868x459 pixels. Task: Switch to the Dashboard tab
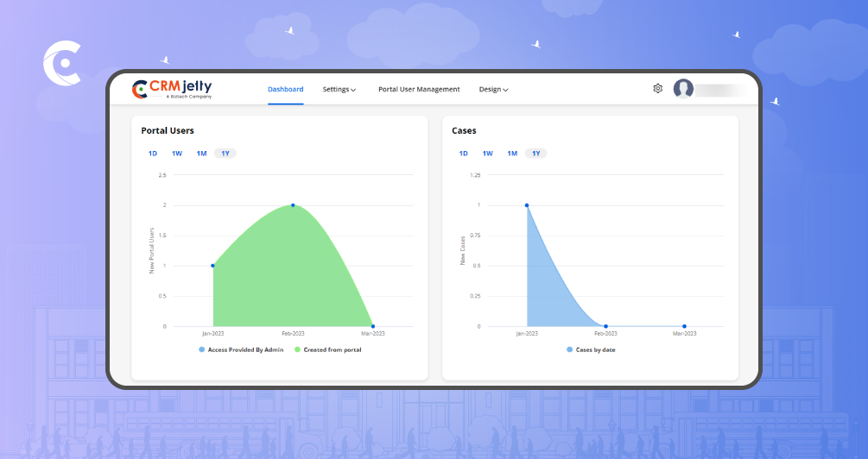[x=285, y=90]
